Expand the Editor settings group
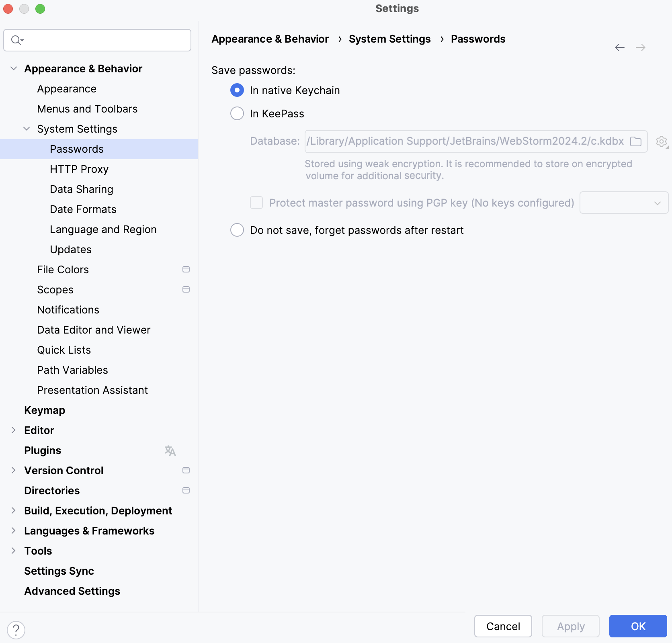Viewport: 672px width, 643px height. [x=14, y=430]
